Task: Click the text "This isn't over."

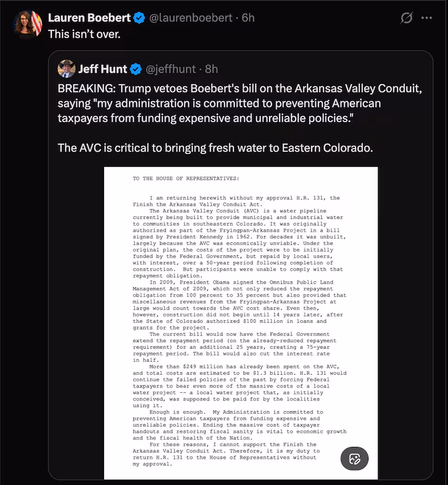Action: click(83, 35)
